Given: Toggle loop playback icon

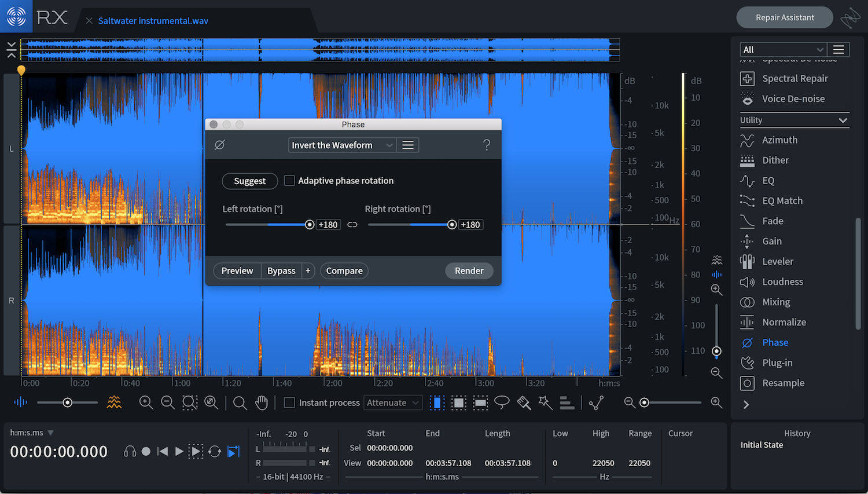Looking at the screenshot, I should coord(215,451).
